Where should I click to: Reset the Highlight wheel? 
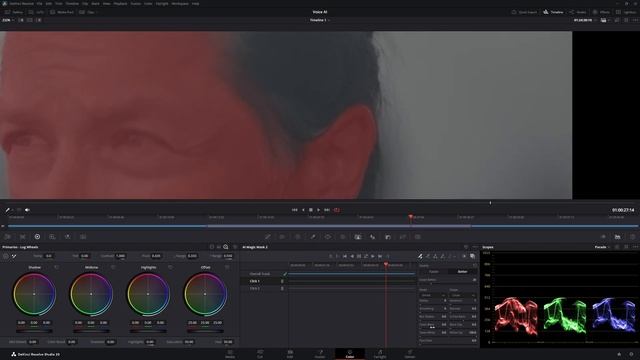pyautogui.click(x=170, y=267)
